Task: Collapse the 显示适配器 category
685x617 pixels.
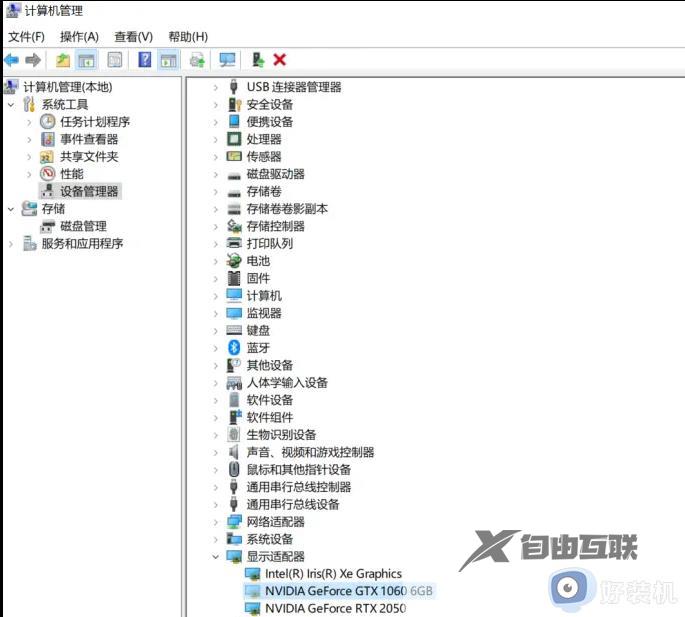Action: pyautogui.click(x=215, y=557)
